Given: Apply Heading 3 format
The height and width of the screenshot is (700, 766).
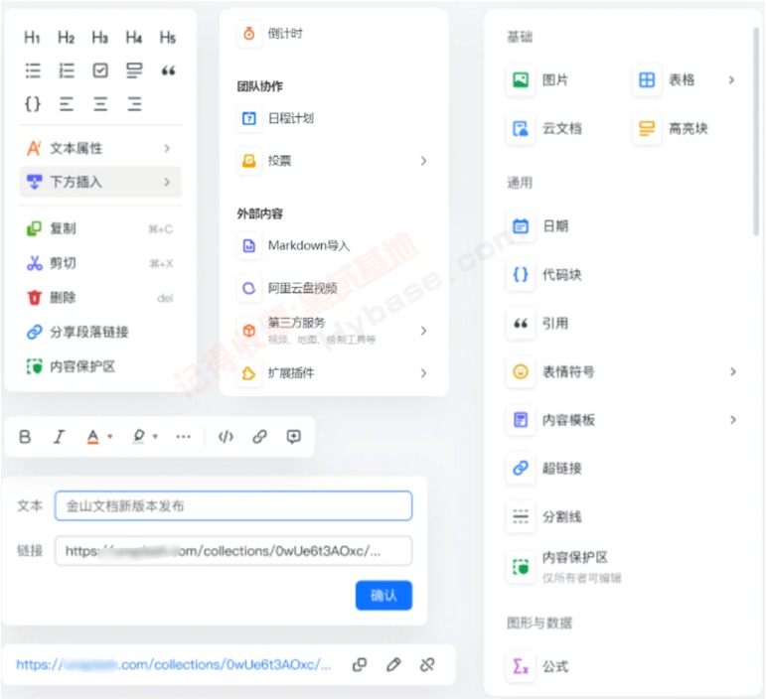Looking at the screenshot, I should click(x=100, y=37).
